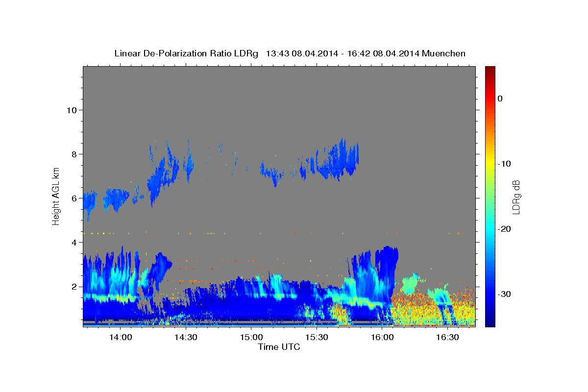Screen dimensions: 588x392
Task: Click the 16:00 time axis tick label
Action: (382, 338)
